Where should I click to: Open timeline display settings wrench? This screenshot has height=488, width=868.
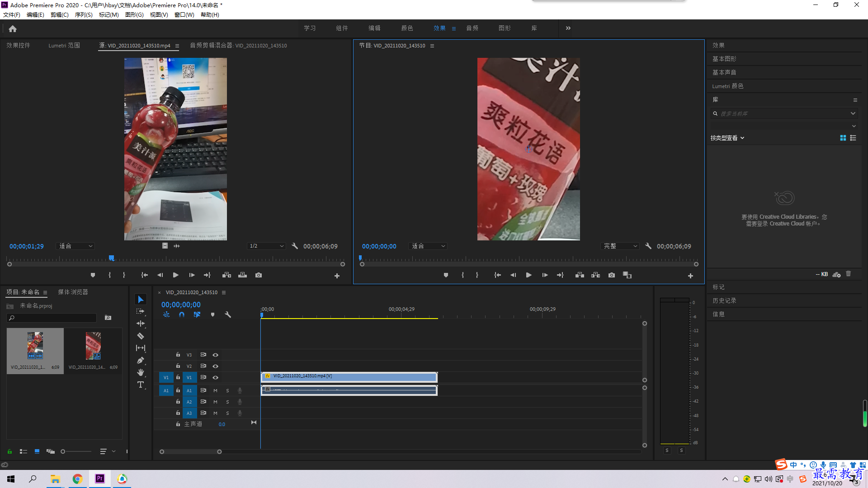tap(228, 314)
